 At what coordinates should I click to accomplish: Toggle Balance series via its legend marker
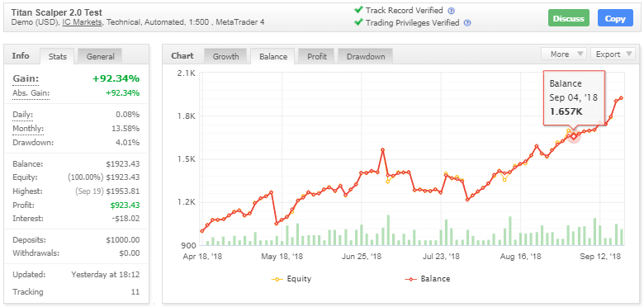[x=411, y=279]
